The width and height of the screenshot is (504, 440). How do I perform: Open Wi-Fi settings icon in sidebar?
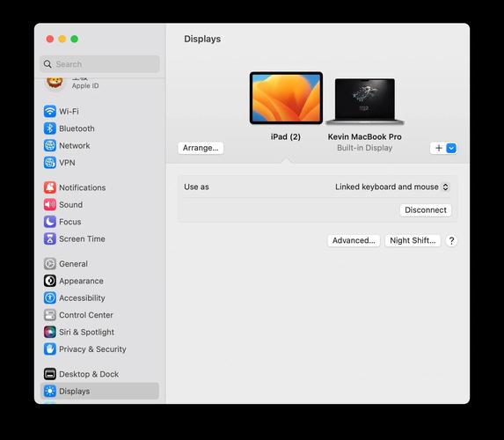click(50, 111)
